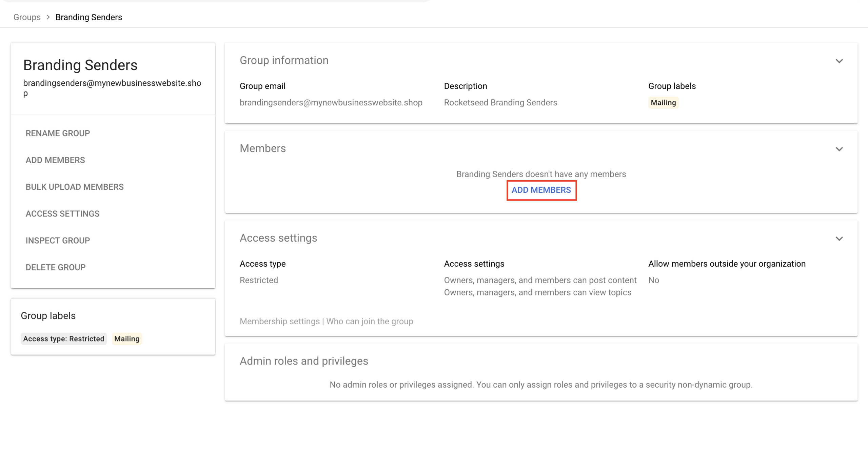This screenshot has height=454, width=868.
Task: Click the Members card heading
Action: tap(262, 148)
